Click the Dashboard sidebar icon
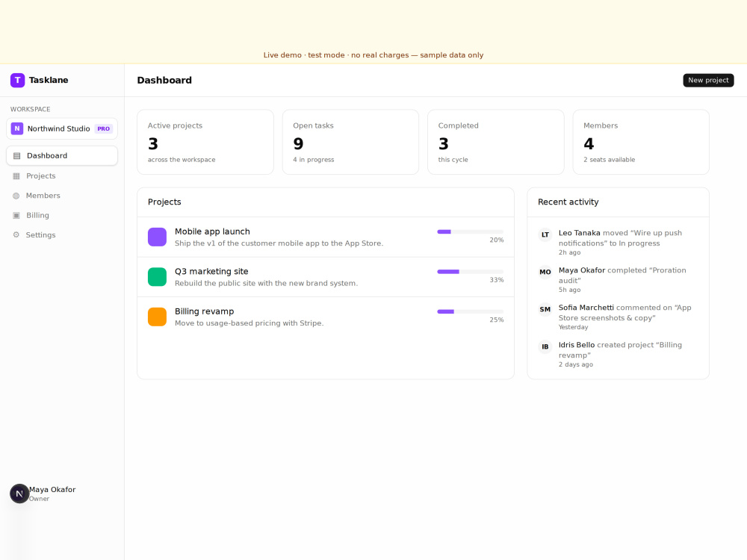 [x=16, y=156]
